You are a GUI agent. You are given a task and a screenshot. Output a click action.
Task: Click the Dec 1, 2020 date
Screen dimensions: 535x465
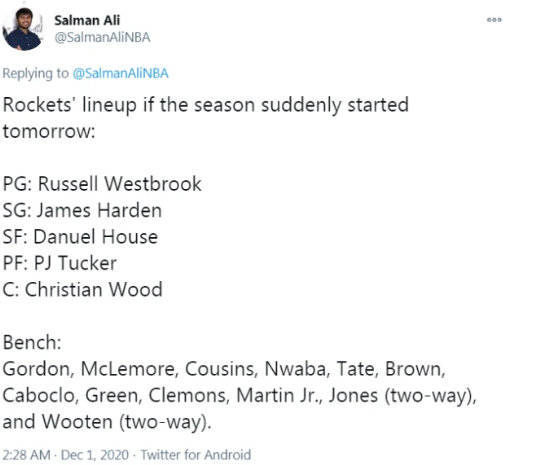pyautogui.click(x=95, y=455)
